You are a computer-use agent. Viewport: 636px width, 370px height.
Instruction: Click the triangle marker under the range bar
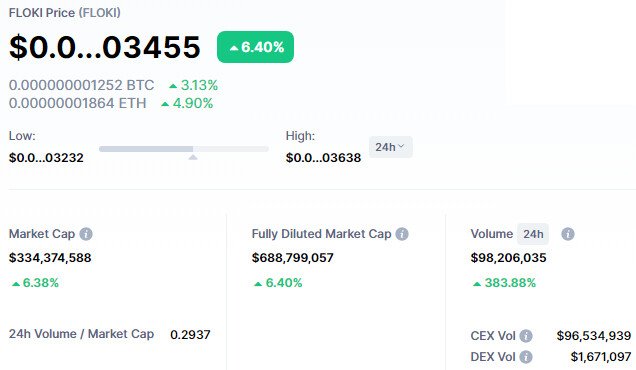[x=193, y=157]
